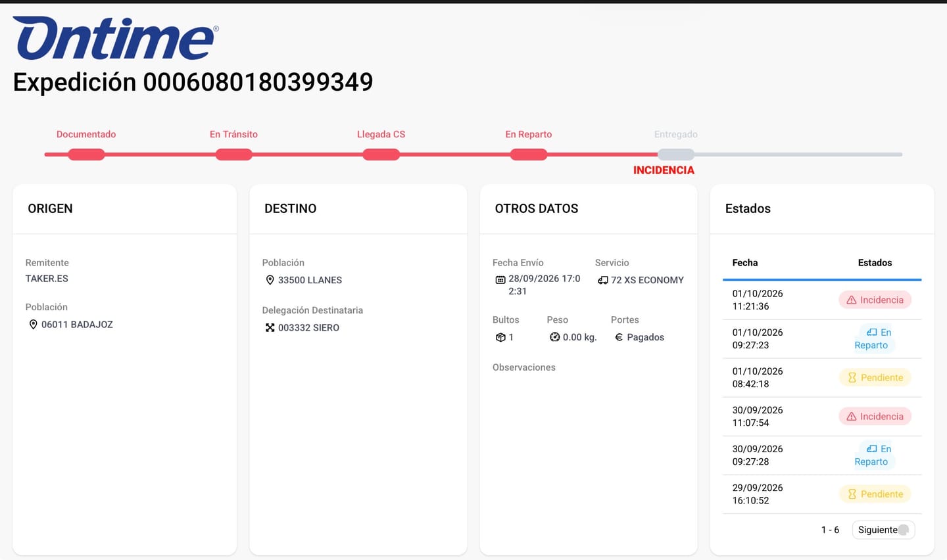Screen dimensions: 947x560
Task: Click the 0.00 kg. weight value
Action: tap(579, 337)
